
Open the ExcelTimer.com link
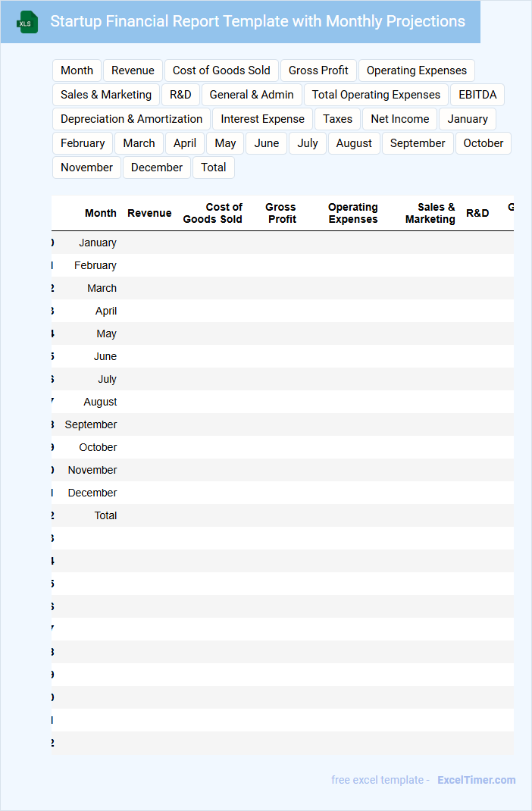point(476,780)
